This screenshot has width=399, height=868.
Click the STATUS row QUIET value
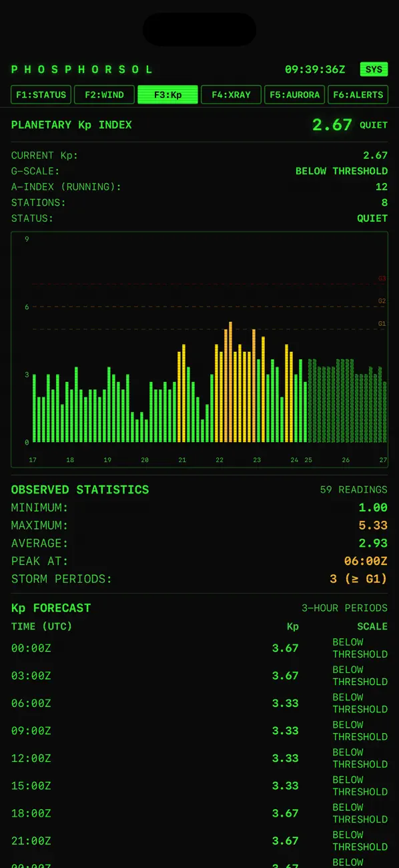[372, 218]
